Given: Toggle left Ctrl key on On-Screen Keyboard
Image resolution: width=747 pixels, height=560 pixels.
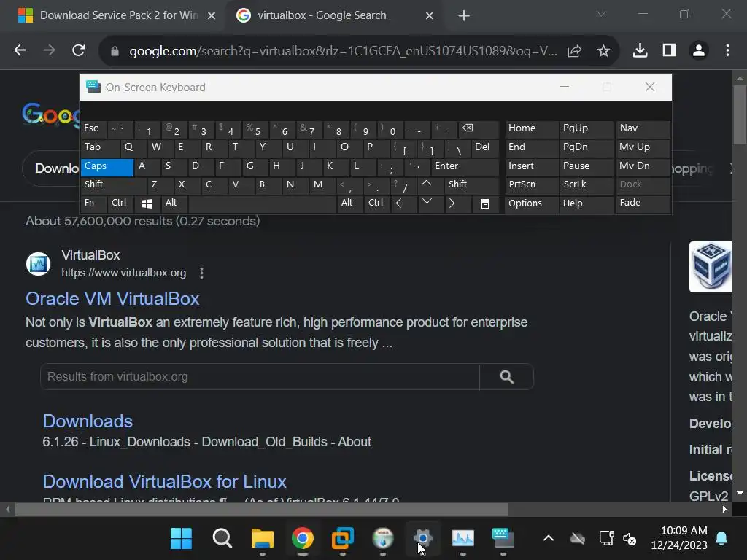Looking at the screenshot, I should (121, 203).
